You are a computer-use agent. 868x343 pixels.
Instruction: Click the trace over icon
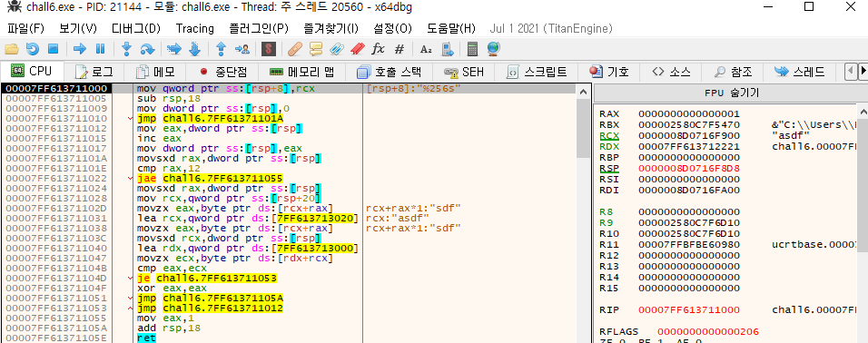coord(194,49)
